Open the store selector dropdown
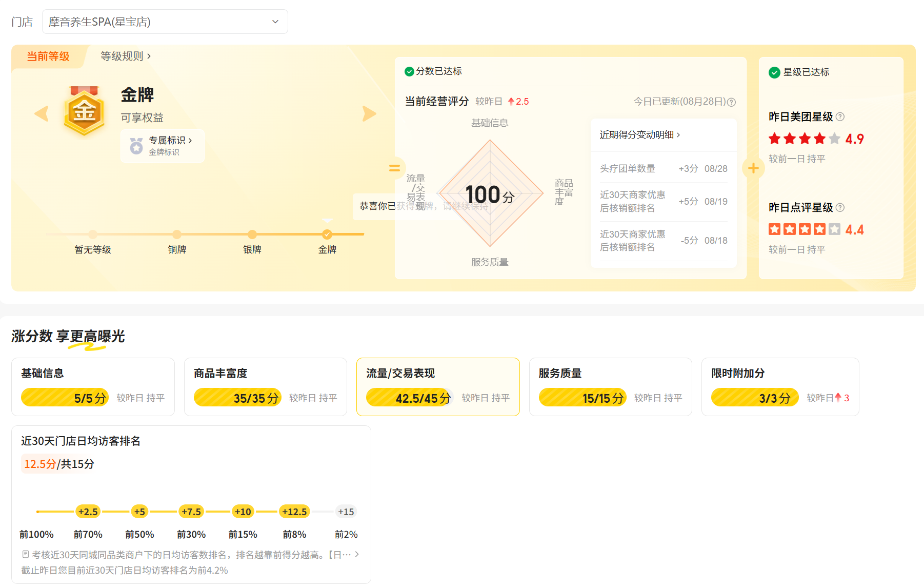Image resolution: width=924 pixels, height=587 pixels. (165, 22)
